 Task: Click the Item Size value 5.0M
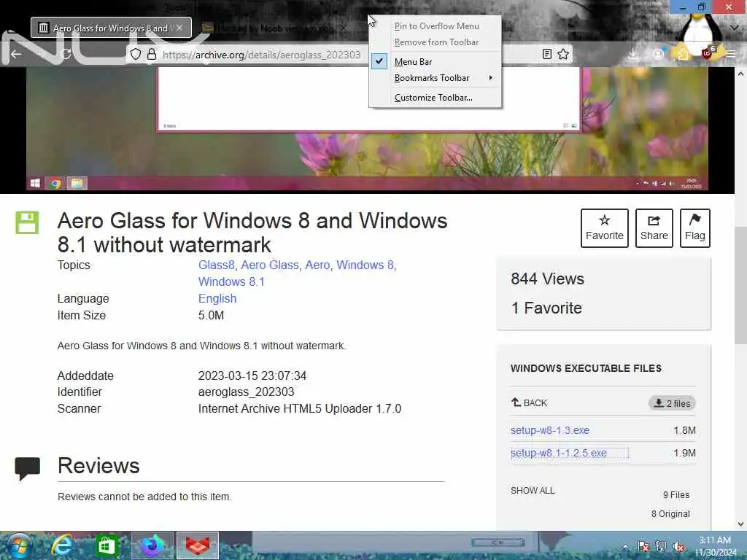211,315
